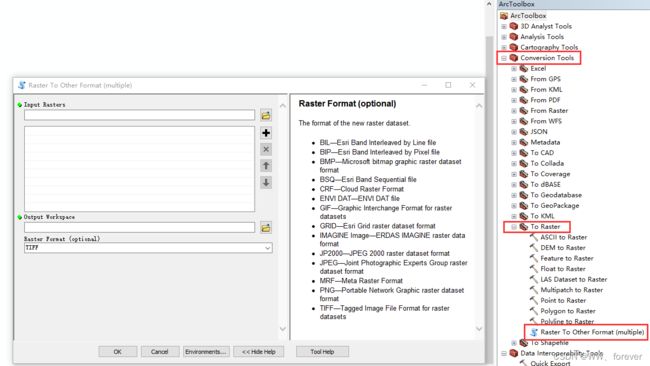The image size is (650, 366).
Task: Select the To Collada toolset
Action: pos(547,163)
